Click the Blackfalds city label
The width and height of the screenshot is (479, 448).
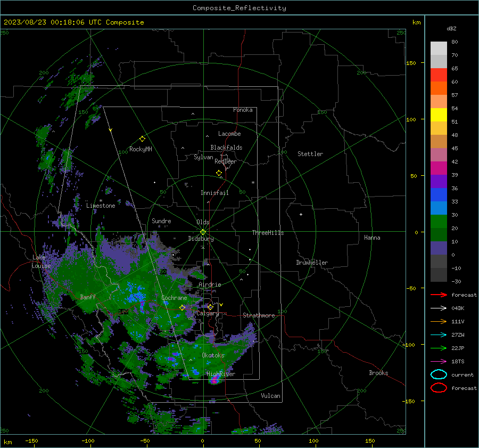click(x=226, y=148)
